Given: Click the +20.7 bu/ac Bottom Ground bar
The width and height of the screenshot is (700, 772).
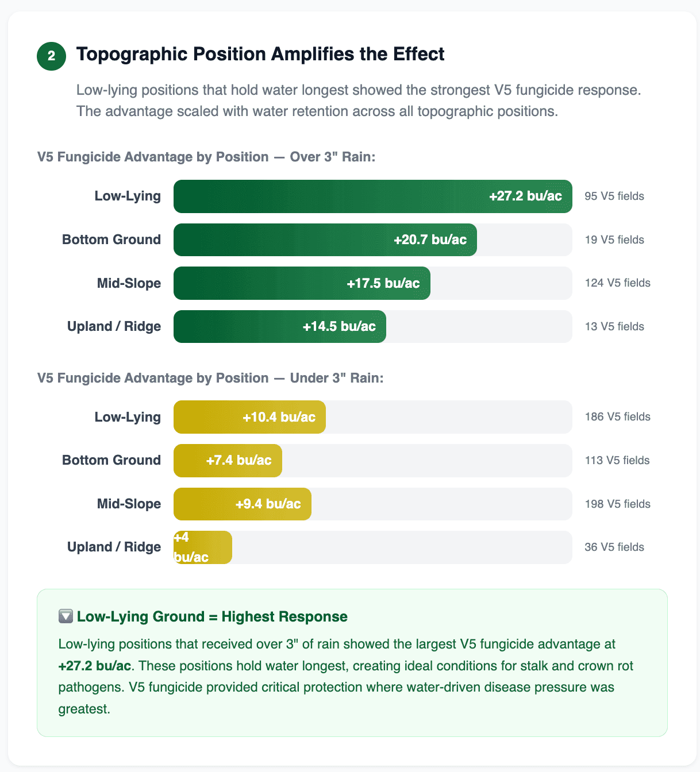Looking at the screenshot, I should (x=325, y=240).
